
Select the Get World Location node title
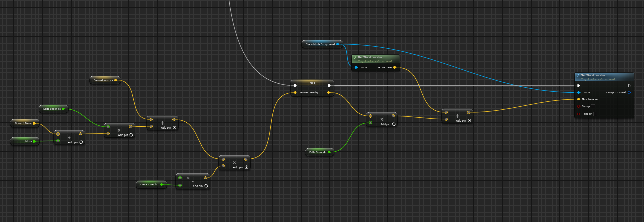pos(371,57)
